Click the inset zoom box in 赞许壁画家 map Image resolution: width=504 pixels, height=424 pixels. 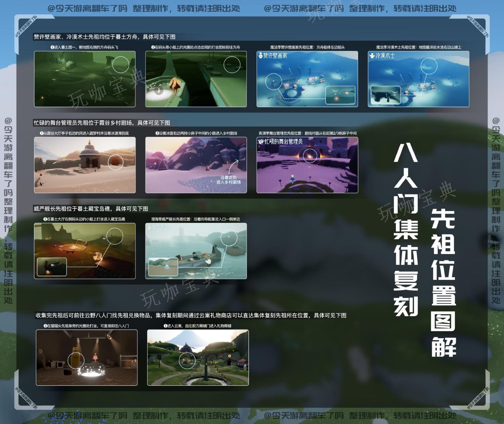point(340,94)
